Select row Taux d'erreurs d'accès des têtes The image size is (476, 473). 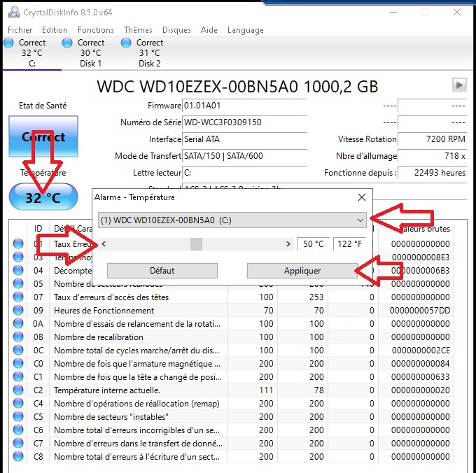233,297
